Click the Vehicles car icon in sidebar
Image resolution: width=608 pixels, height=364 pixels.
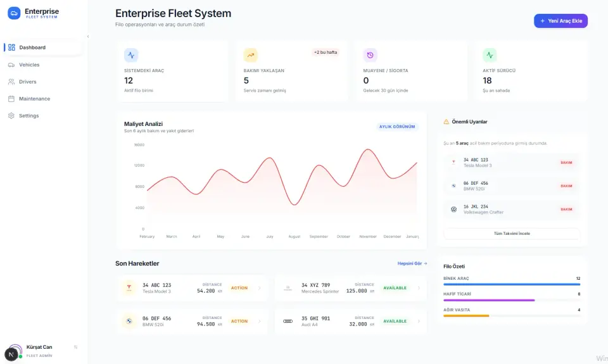[11, 65]
